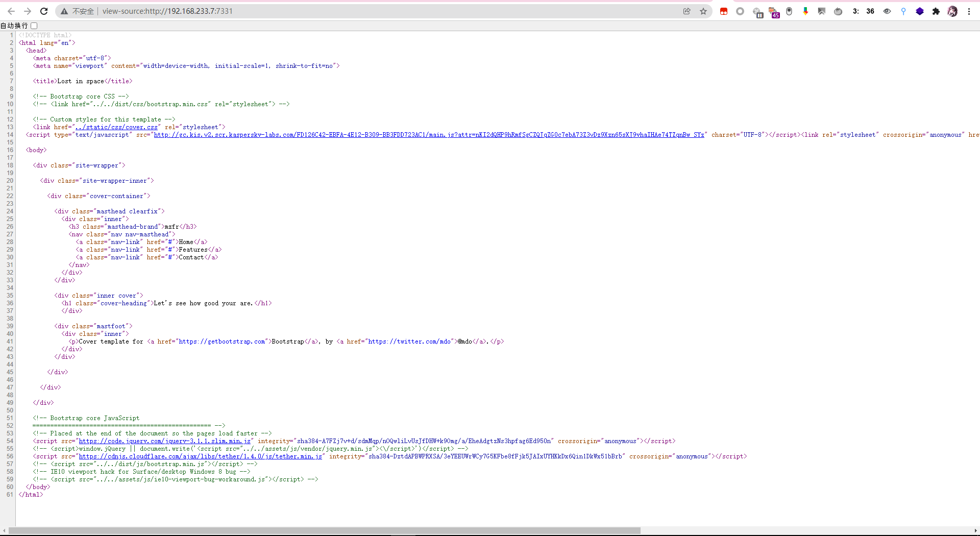Click the horizontal scrollbar thumb
Screen dimensions: 980x536
(x=325, y=530)
